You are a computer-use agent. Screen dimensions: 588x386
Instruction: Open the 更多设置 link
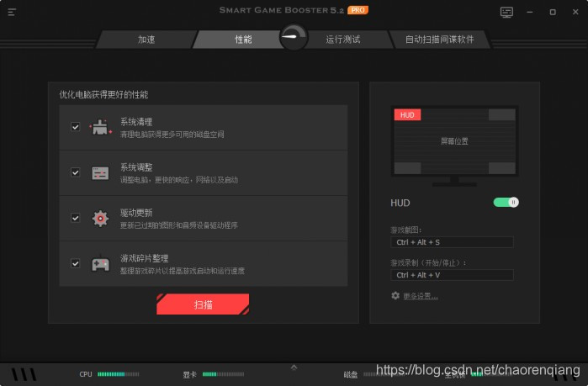point(421,296)
